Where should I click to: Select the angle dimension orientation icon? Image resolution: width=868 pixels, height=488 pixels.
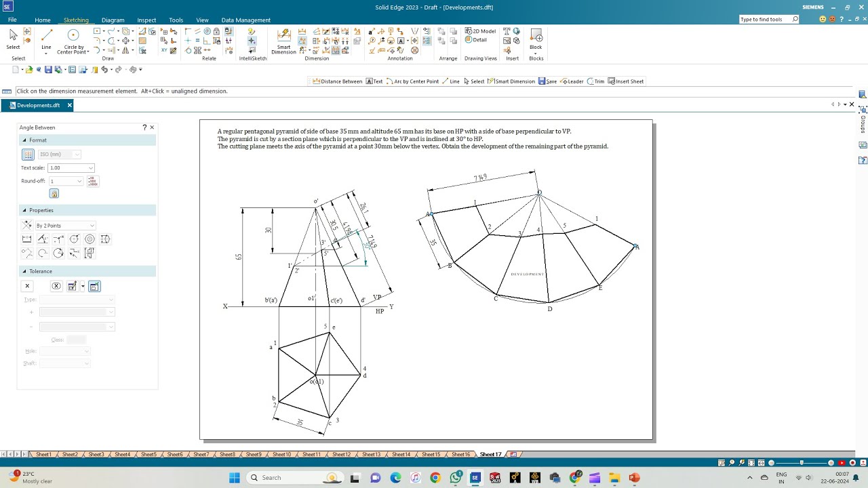tap(43, 239)
